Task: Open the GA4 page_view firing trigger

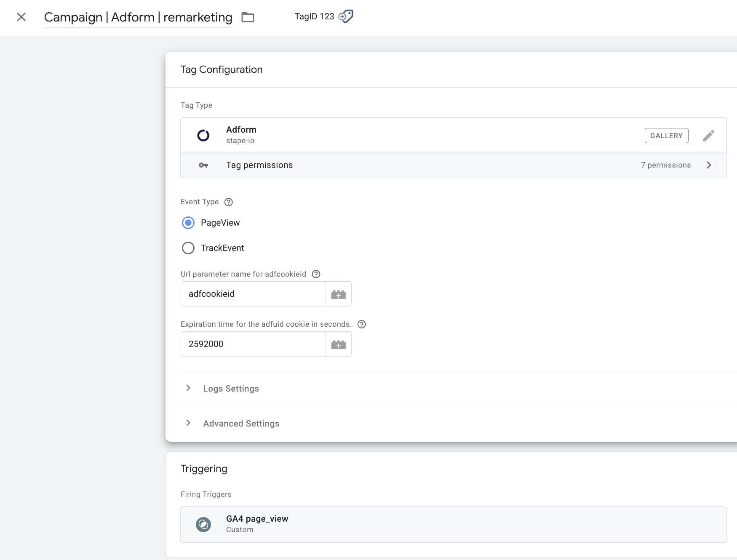Action: click(x=454, y=525)
